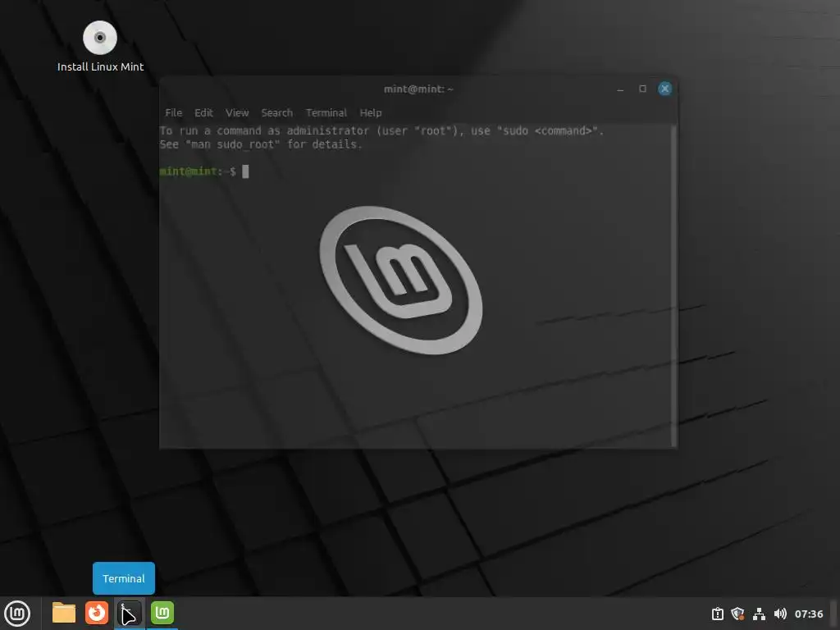The image size is (840, 630).
Task: Click the mint@mint window title bar
Action: (418, 89)
